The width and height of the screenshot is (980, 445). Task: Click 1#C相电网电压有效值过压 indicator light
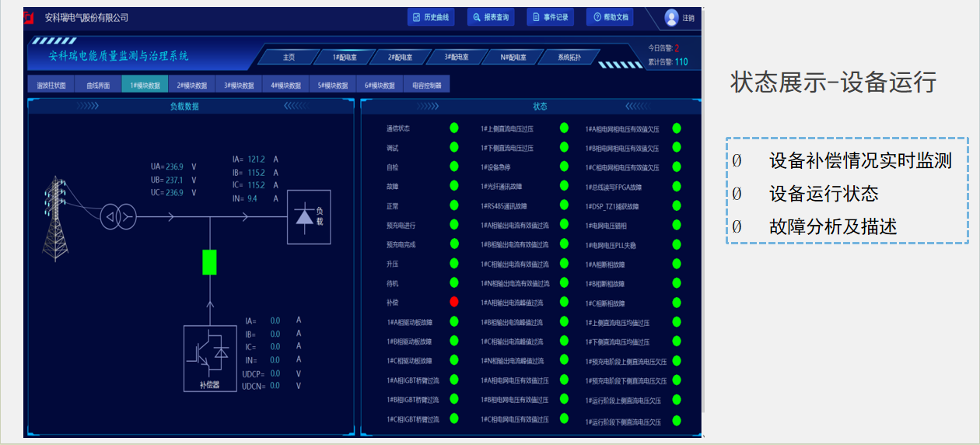coord(565,419)
